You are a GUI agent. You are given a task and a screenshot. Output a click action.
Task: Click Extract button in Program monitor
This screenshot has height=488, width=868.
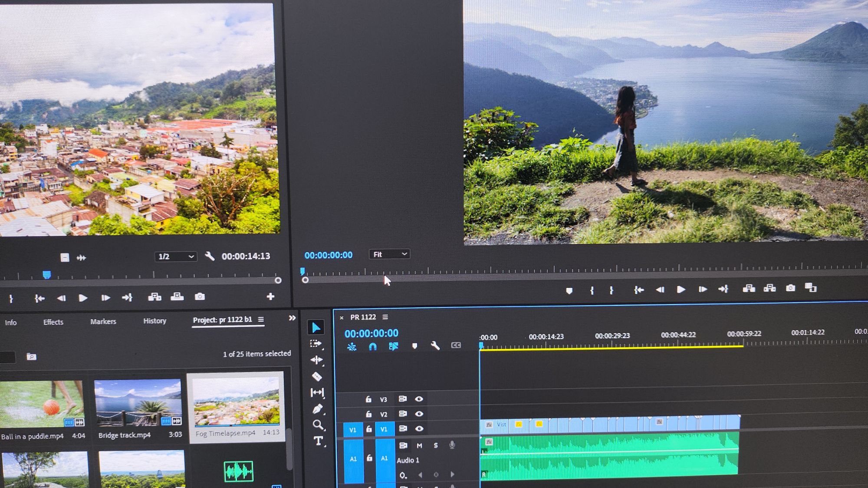[x=769, y=288]
